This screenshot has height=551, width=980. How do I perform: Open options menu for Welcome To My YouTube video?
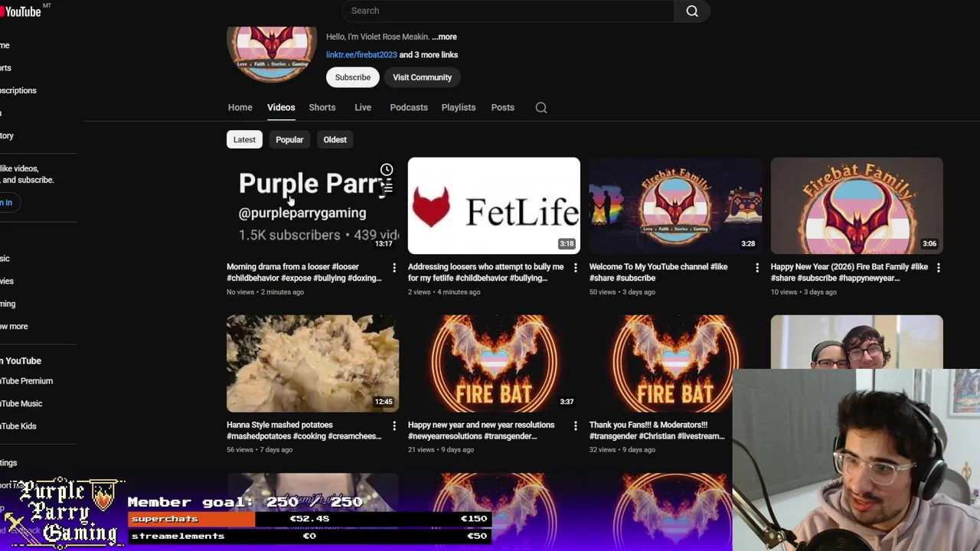coord(757,267)
